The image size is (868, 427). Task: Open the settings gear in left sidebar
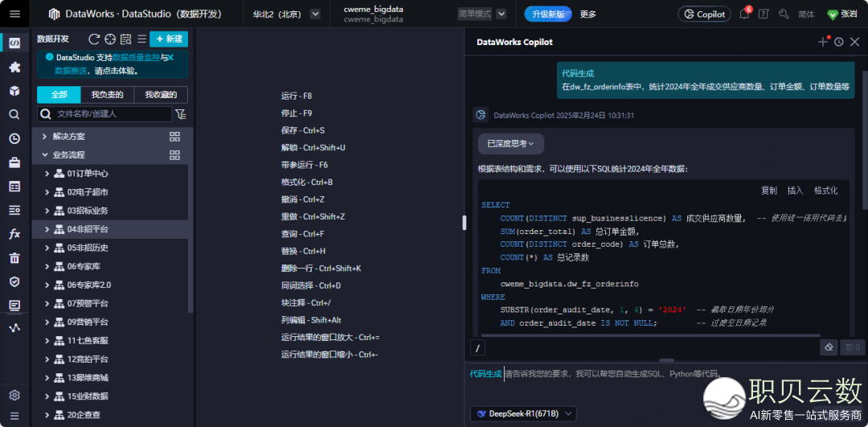coord(15,395)
